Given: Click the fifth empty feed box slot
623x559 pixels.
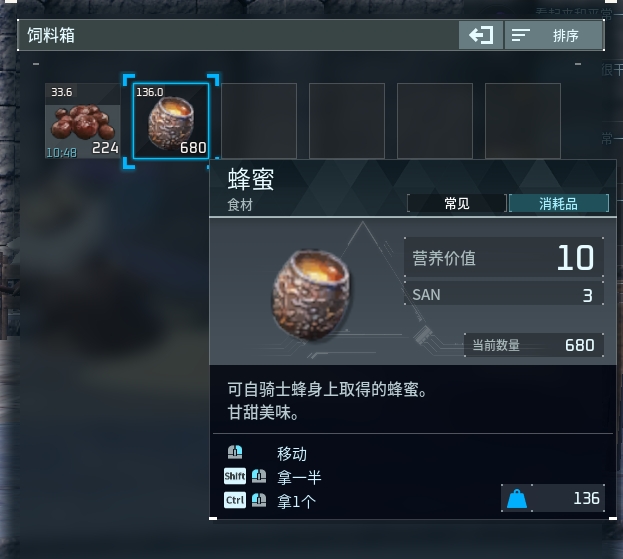Looking at the screenshot, I should point(435,121).
